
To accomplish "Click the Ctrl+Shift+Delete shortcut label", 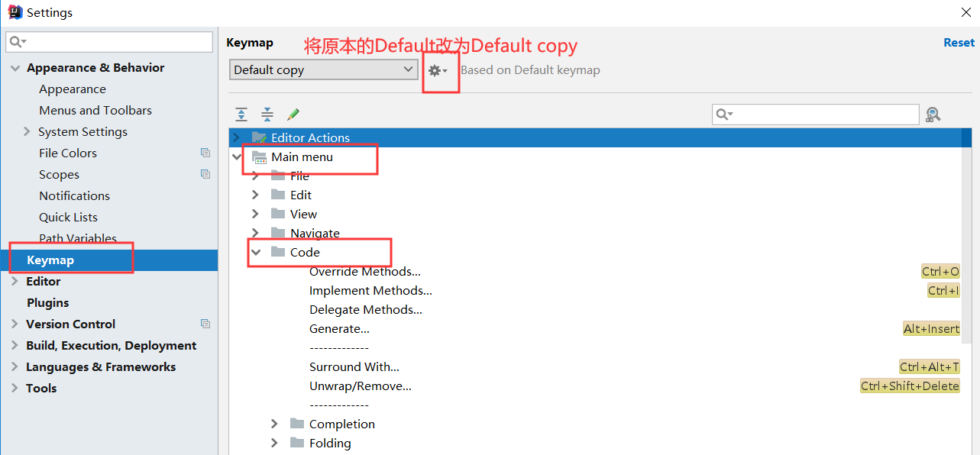I will pyautogui.click(x=910, y=386).
